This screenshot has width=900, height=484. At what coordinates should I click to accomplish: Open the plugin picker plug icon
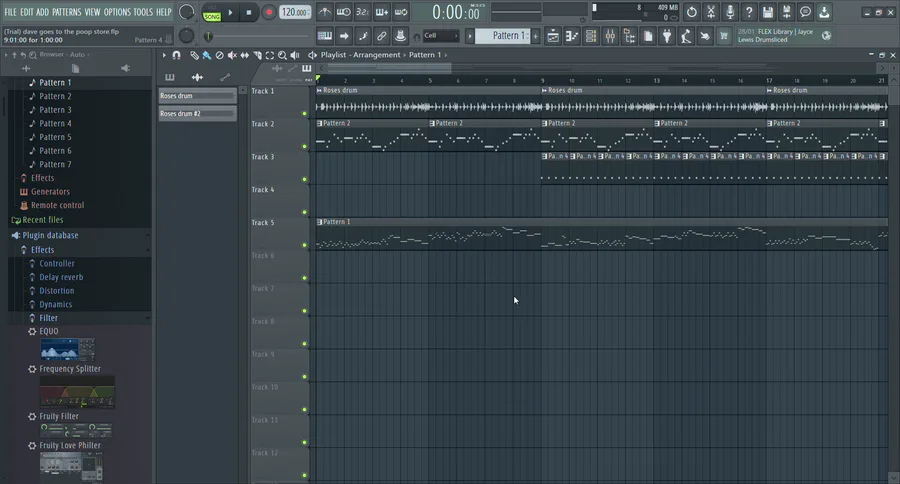coord(667,36)
